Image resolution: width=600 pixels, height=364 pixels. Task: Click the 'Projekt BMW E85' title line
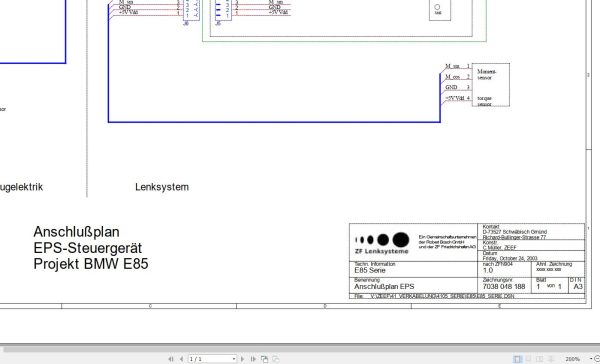[x=91, y=264]
